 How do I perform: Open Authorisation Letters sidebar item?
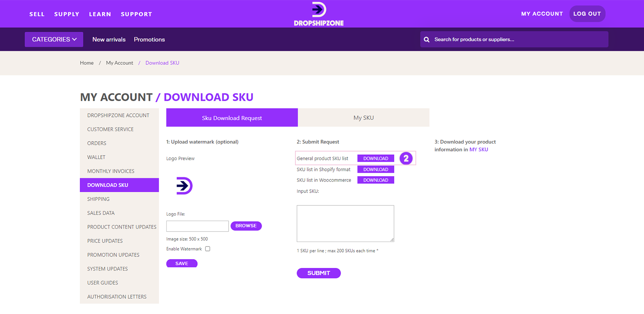tap(119, 297)
